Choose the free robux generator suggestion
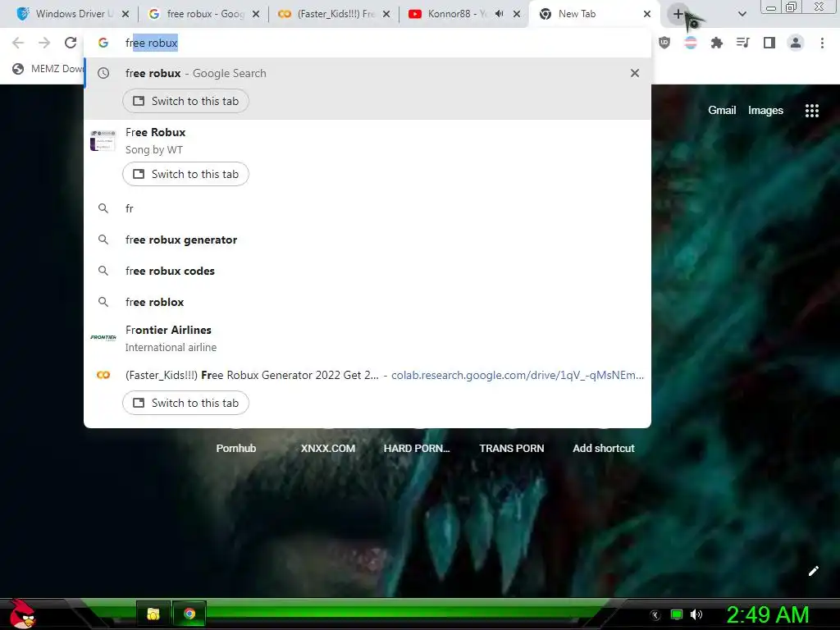The width and height of the screenshot is (840, 630). (367, 240)
